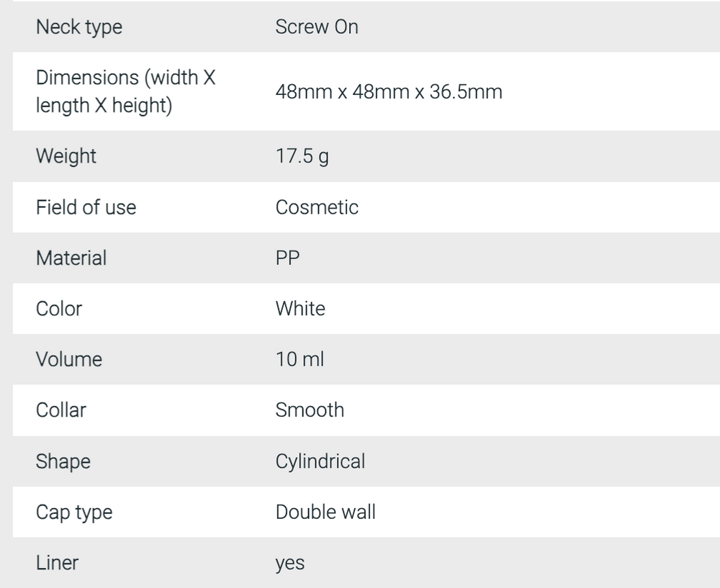Click the "Collar" row label
The height and width of the screenshot is (588, 720).
click(x=61, y=410)
